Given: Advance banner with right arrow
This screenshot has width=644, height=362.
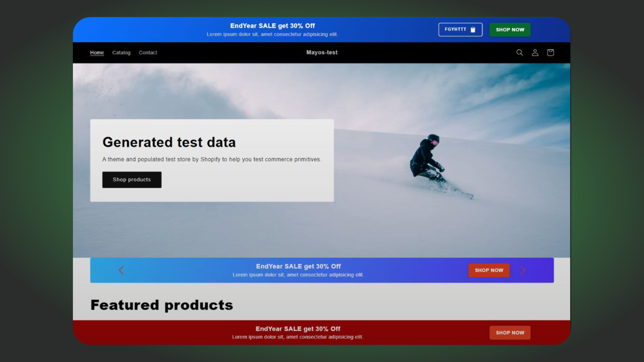Looking at the screenshot, I should tap(522, 270).
